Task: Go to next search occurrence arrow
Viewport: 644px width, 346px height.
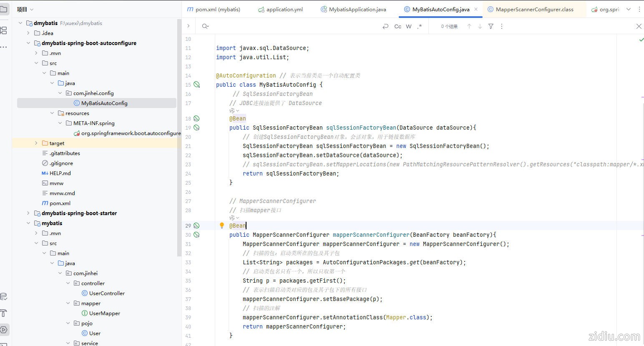Action: (x=480, y=26)
